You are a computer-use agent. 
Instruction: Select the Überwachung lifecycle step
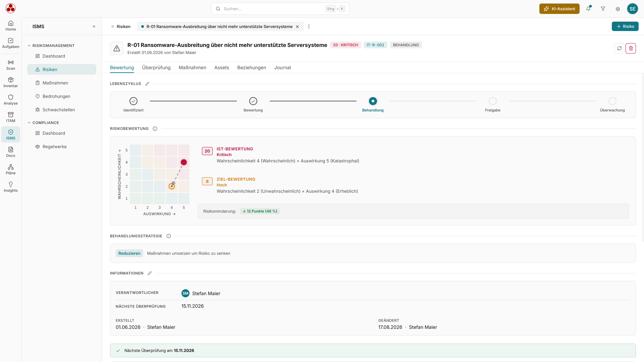612,104
